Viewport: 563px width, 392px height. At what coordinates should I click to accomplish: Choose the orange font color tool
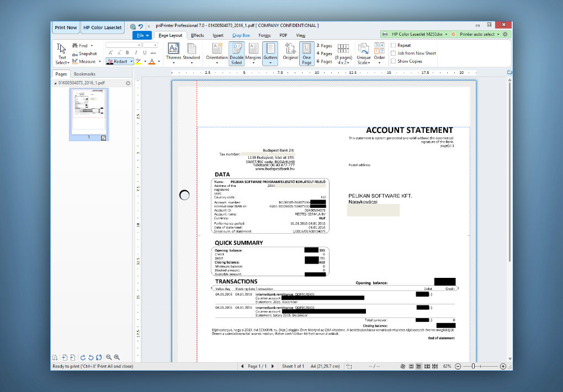pyautogui.click(x=152, y=61)
